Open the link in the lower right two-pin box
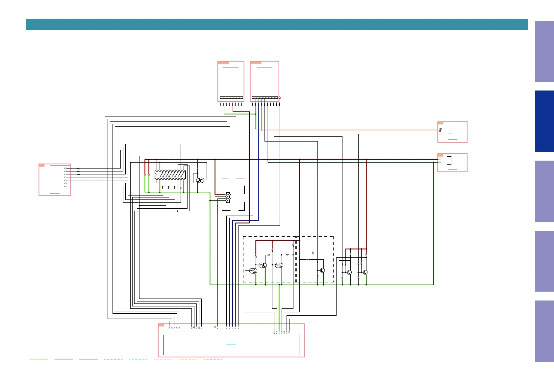Screen dimensions: 554x392 pos(453,170)
